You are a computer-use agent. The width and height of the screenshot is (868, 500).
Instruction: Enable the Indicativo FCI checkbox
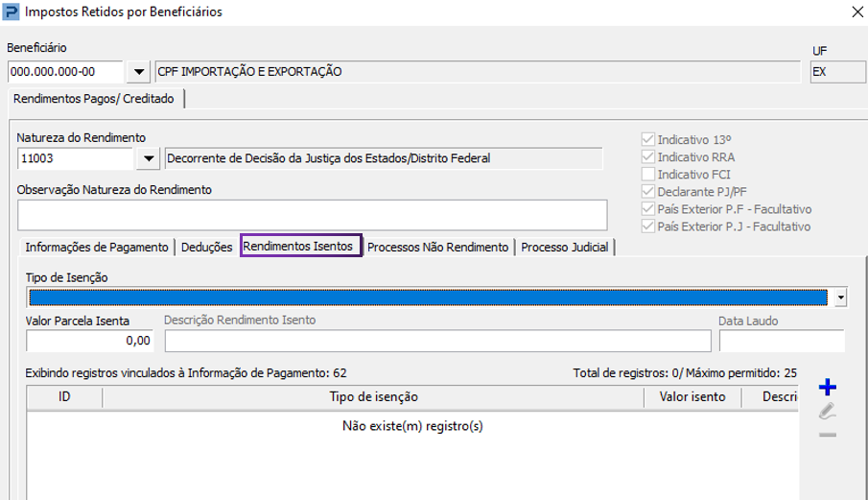coord(647,174)
